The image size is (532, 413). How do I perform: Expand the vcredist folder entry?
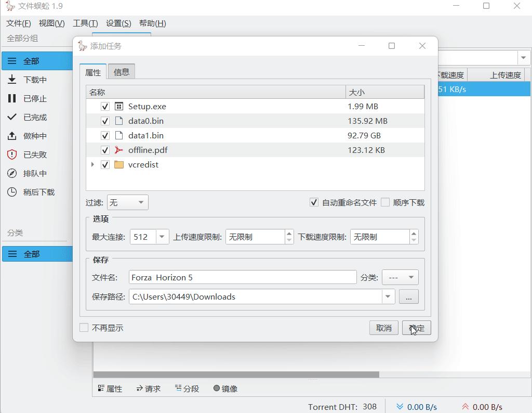(x=92, y=164)
